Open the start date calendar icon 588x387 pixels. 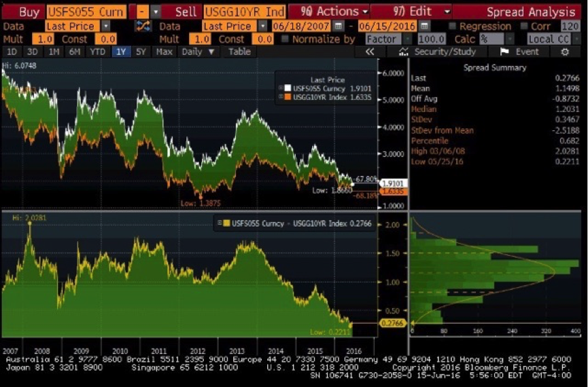(339, 26)
